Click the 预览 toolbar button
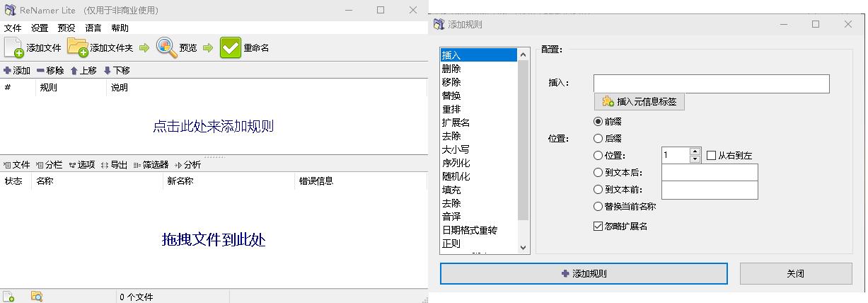Image resolution: width=868 pixels, height=303 pixels. (176, 48)
